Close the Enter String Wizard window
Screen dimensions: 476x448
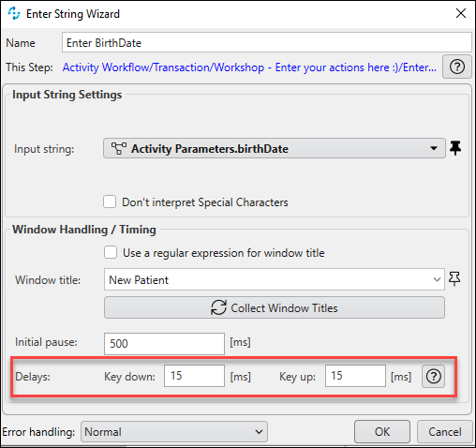[461, 13]
